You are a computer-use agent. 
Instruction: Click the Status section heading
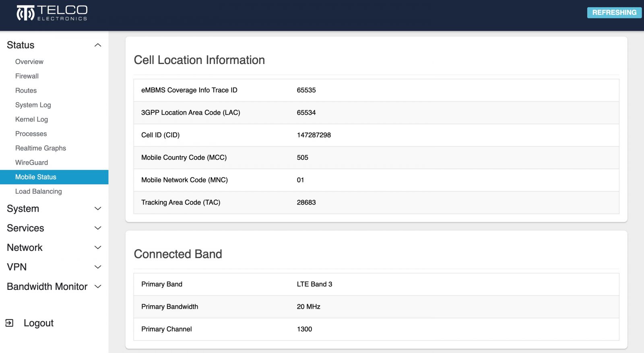pos(21,45)
